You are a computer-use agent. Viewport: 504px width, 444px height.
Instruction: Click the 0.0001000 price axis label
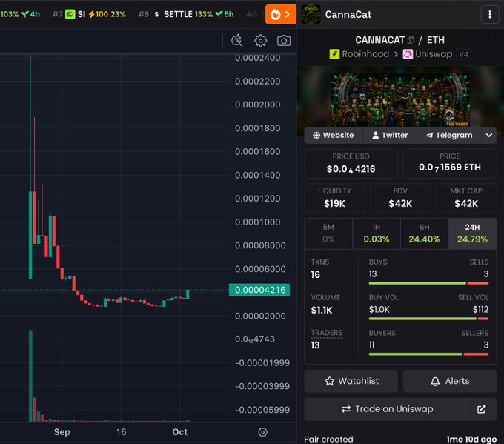(257, 222)
